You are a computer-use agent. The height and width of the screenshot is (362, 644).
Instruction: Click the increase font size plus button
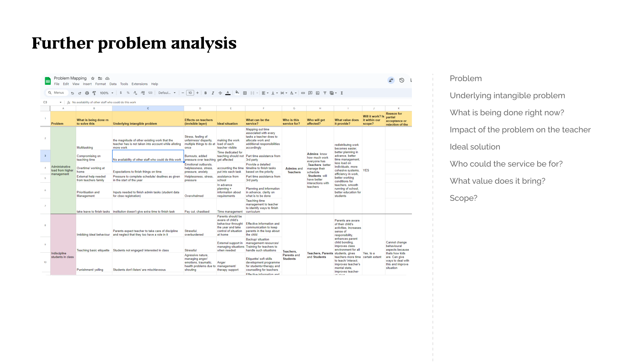pos(198,93)
